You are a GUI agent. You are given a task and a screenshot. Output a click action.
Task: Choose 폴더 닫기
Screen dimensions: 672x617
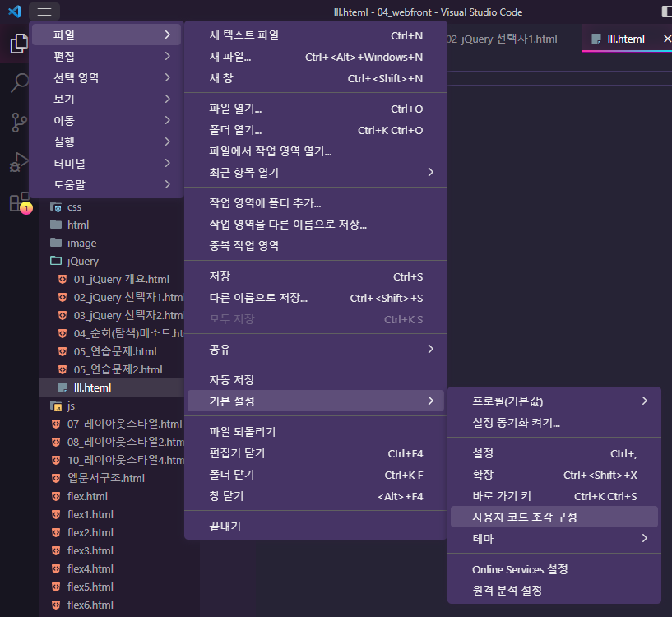coord(316,475)
